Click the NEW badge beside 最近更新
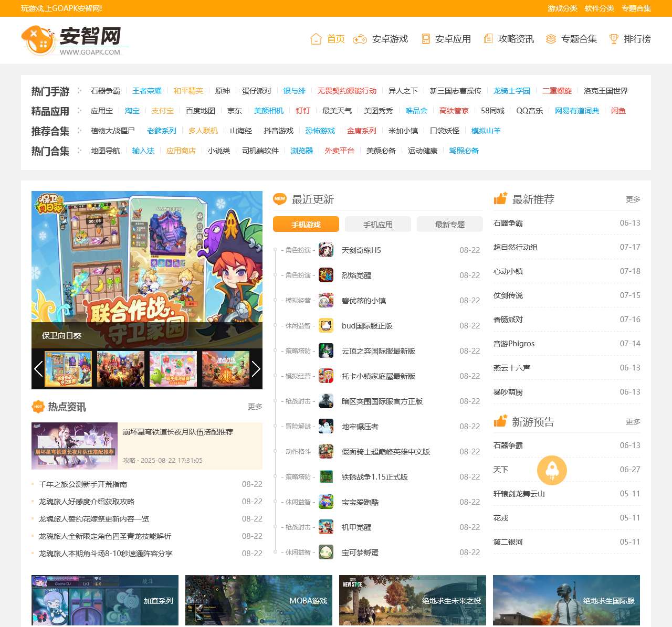 (x=280, y=199)
